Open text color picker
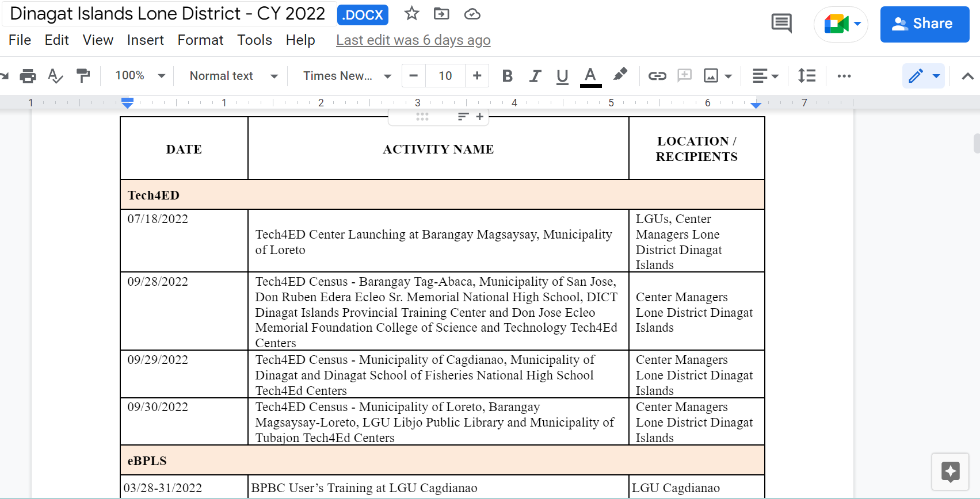980x499 pixels. pyautogui.click(x=590, y=76)
